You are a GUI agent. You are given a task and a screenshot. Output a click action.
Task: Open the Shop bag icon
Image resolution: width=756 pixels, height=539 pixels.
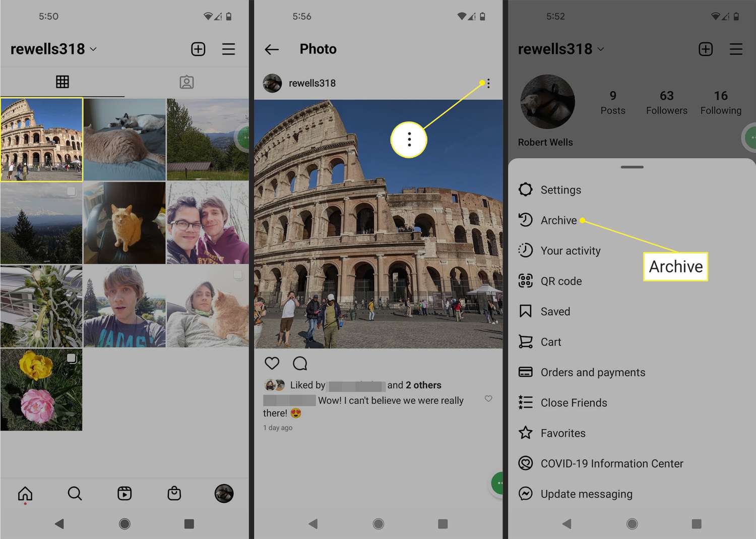tap(174, 494)
